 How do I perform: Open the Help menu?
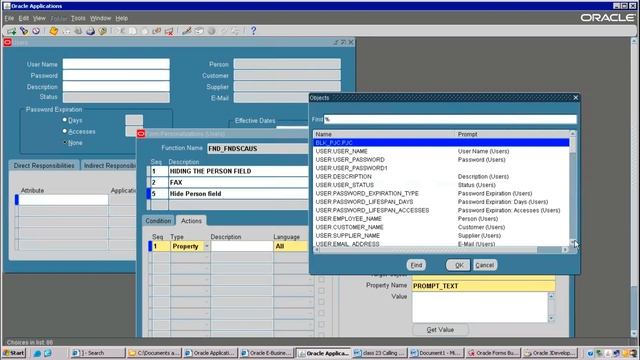click(x=122, y=18)
